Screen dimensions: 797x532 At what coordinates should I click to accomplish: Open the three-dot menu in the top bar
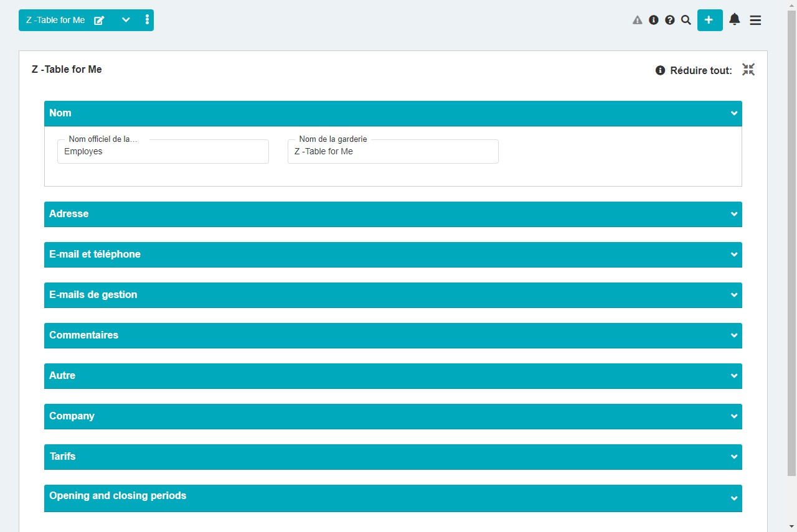coord(147,20)
